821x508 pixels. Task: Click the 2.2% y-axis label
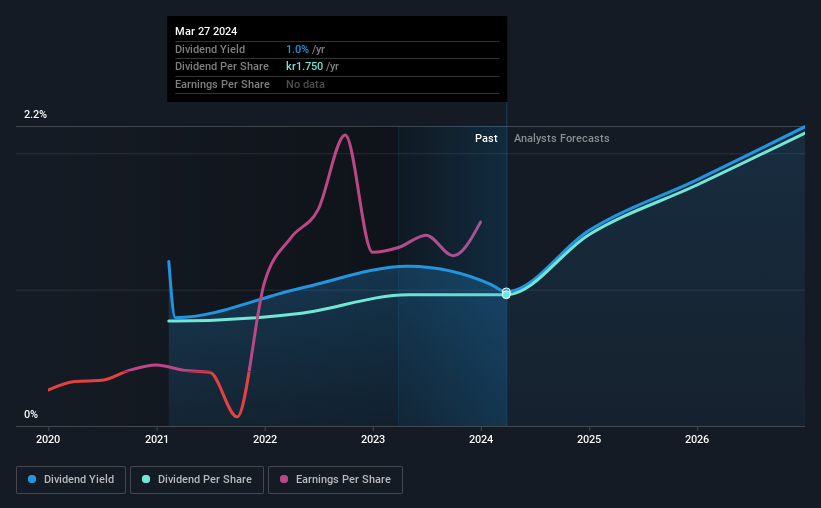[35, 114]
